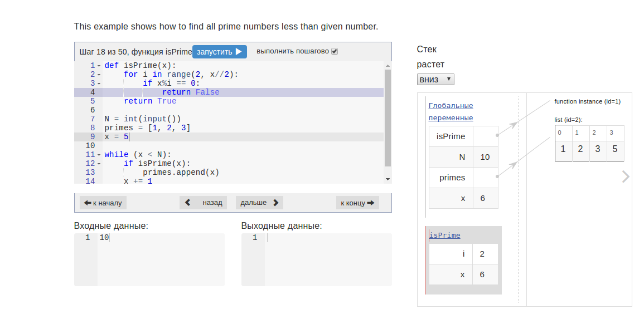Step forward with дальше button
The width and height of the screenshot is (644, 319).
(259, 203)
